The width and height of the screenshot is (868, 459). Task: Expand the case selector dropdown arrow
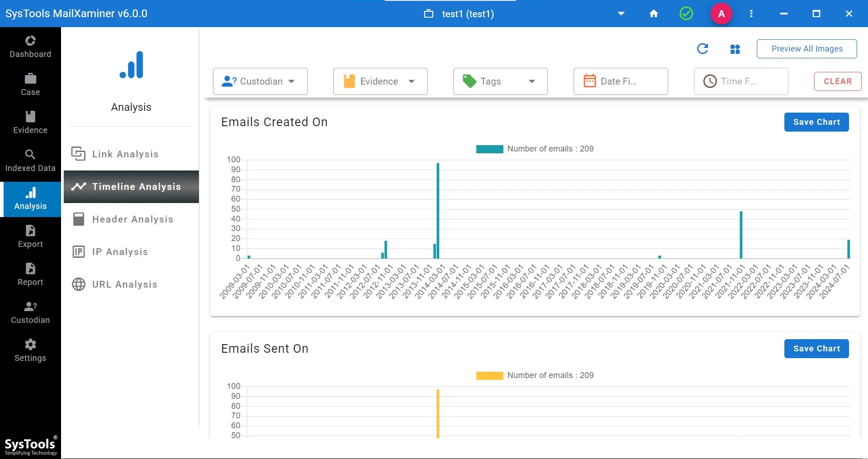(621, 14)
